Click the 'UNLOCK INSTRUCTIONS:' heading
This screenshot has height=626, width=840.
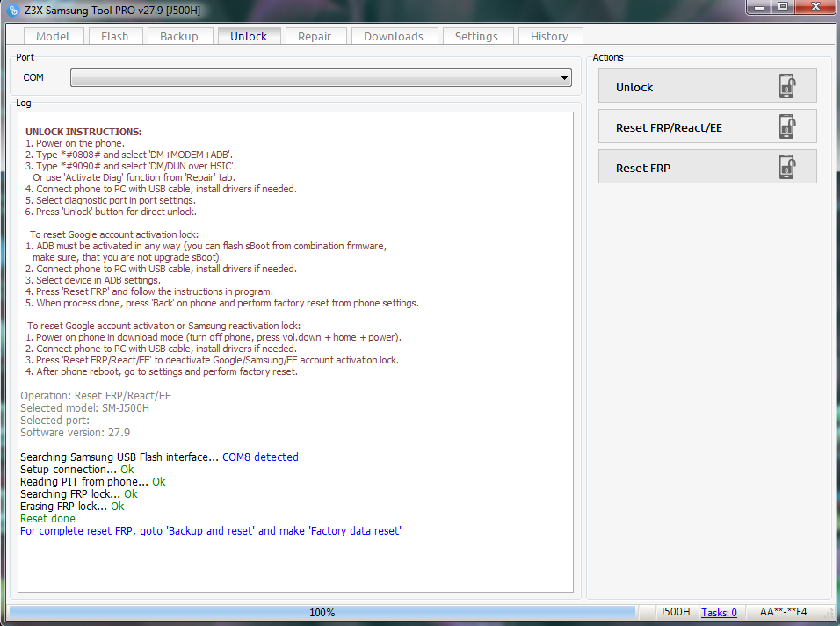[x=83, y=132]
